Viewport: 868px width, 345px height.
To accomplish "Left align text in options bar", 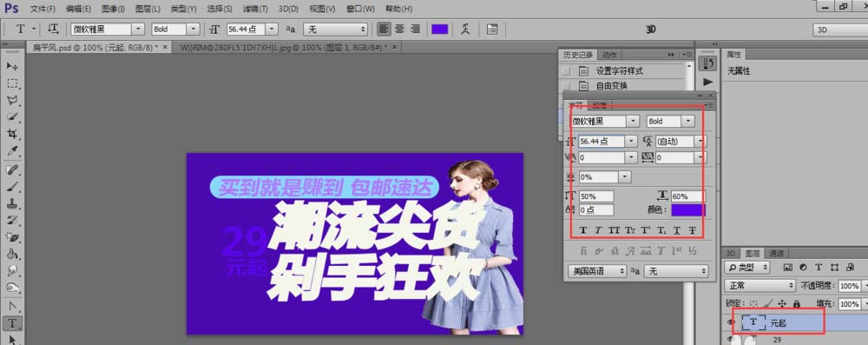I will (384, 29).
